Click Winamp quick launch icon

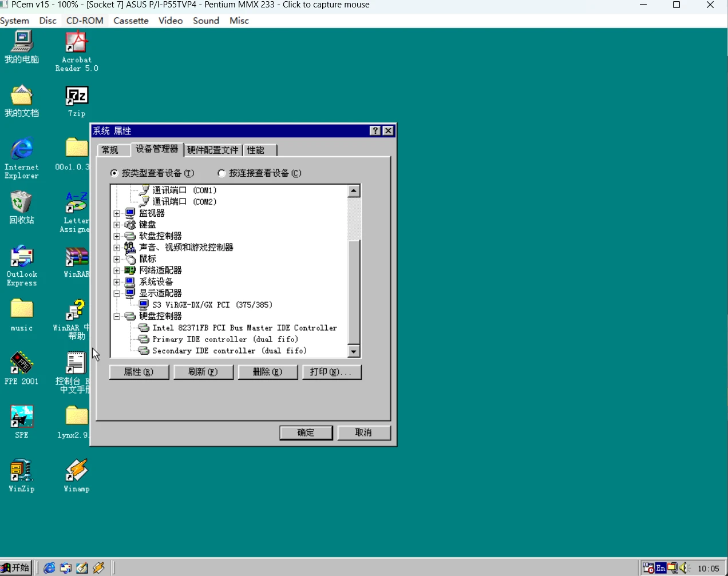98,567
